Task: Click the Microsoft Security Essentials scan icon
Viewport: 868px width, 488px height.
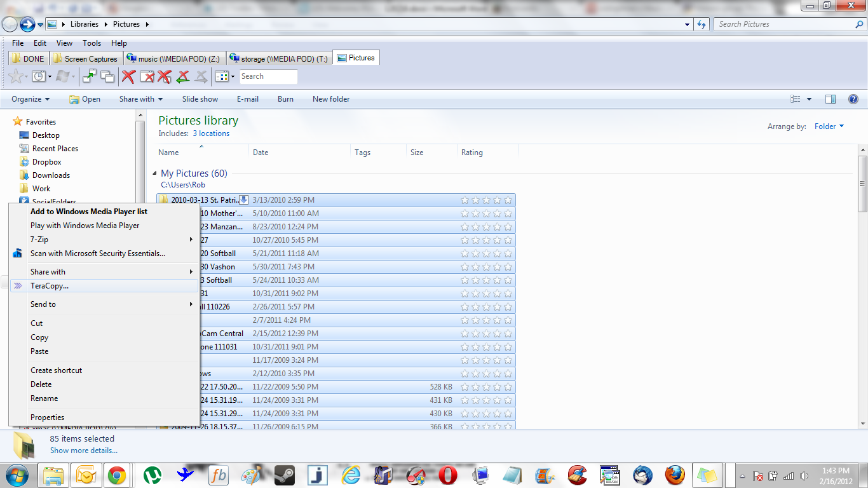Action: point(18,254)
